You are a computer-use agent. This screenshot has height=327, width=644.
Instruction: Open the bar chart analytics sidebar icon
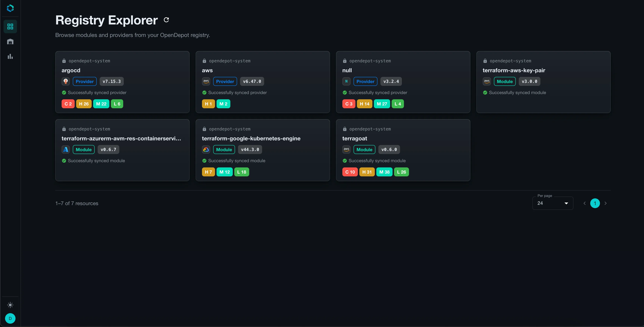coord(10,57)
